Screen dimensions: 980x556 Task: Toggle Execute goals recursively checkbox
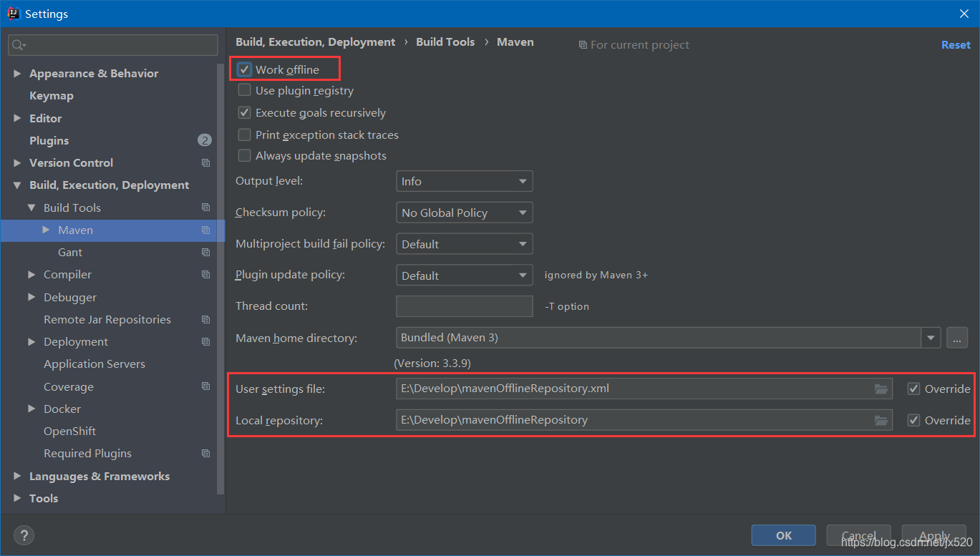pos(244,112)
